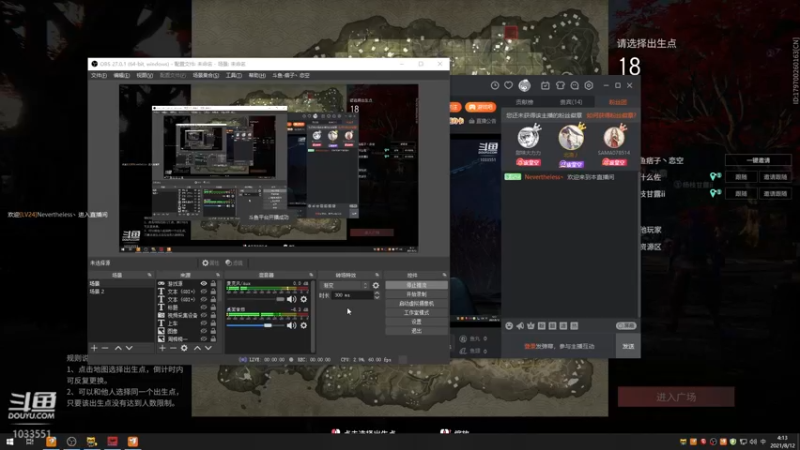
Task: Click 进入广场 button in the game
Action: pyautogui.click(x=676, y=397)
